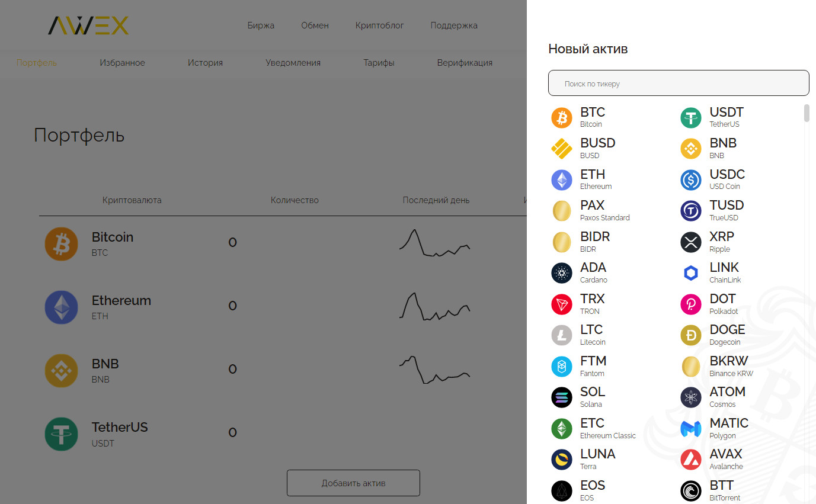Image resolution: width=816 pixels, height=504 pixels.
Task: Select the Bitcoin BTC coin icon in asset list
Action: click(x=562, y=117)
